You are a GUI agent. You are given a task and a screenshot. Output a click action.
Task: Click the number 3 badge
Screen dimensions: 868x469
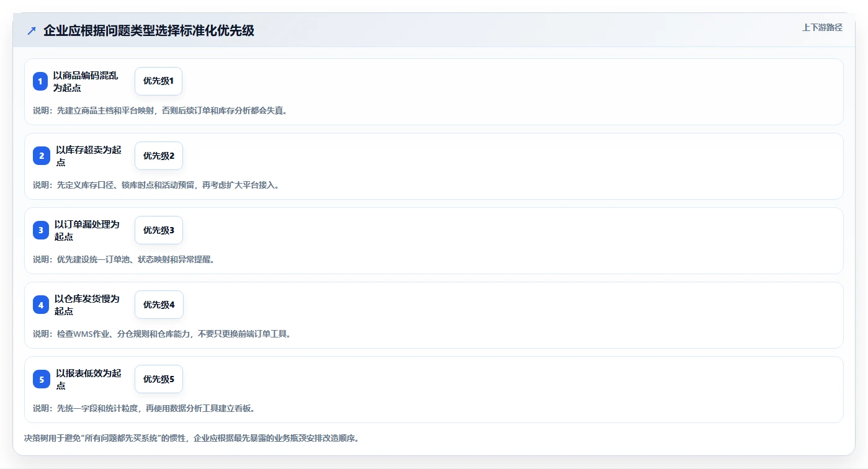pyautogui.click(x=41, y=230)
